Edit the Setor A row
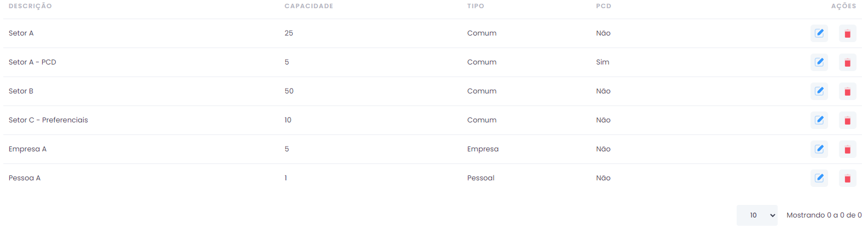The width and height of the screenshot is (868, 229). coord(819,33)
